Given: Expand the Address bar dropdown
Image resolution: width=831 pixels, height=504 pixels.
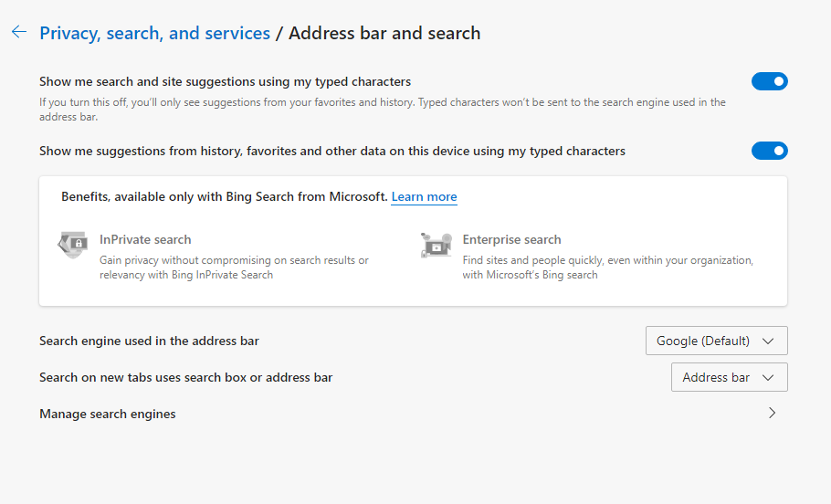Looking at the screenshot, I should 729,377.
